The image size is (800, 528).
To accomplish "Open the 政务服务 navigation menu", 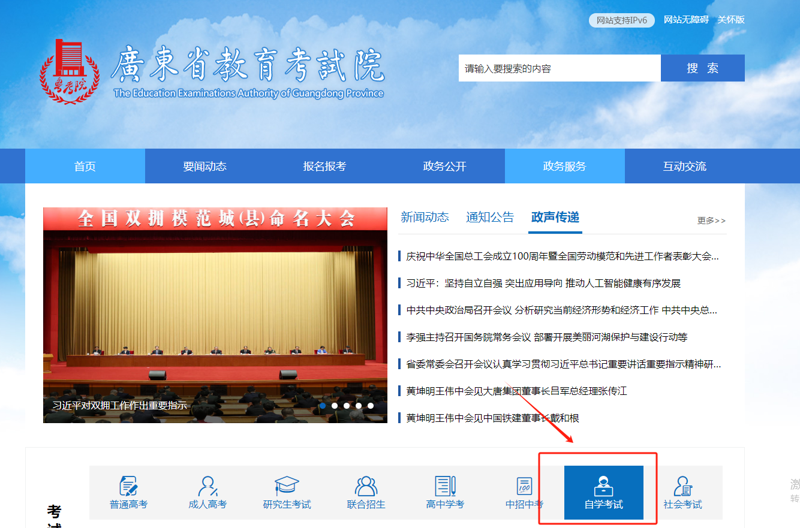I will (565, 166).
